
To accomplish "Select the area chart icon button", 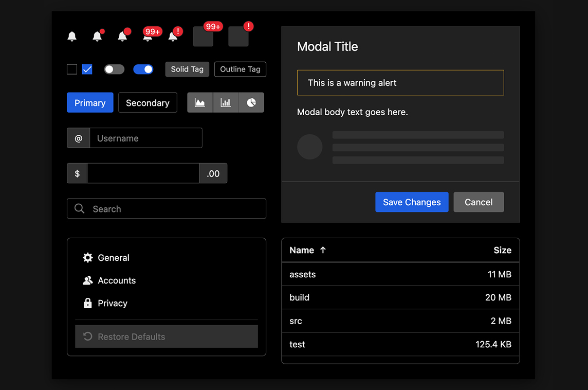I will (x=200, y=102).
